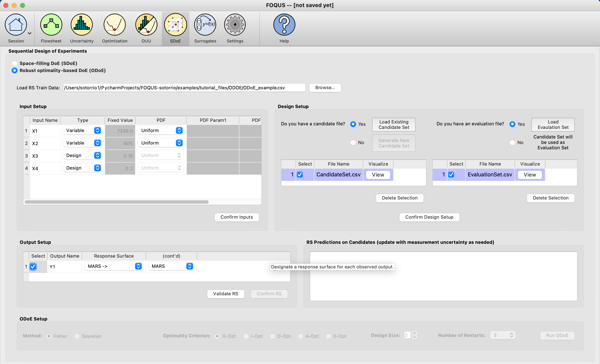Select Yes for evaluation file
Image resolution: width=600 pixels, height=364 pixels.
pyautogui.click(x=512, y=124)
